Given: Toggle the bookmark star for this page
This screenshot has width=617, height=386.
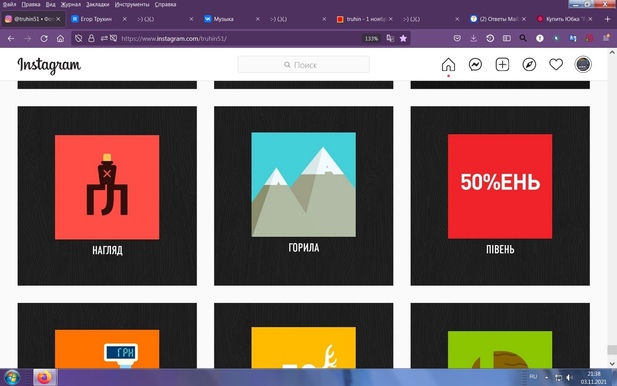Looking at the screenshot, I should pos(403,39).
